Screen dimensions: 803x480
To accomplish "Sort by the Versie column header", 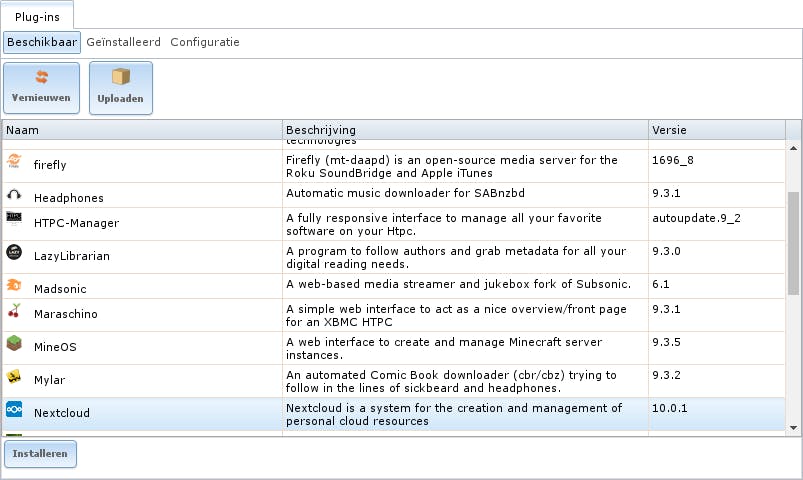I will 716,131.
